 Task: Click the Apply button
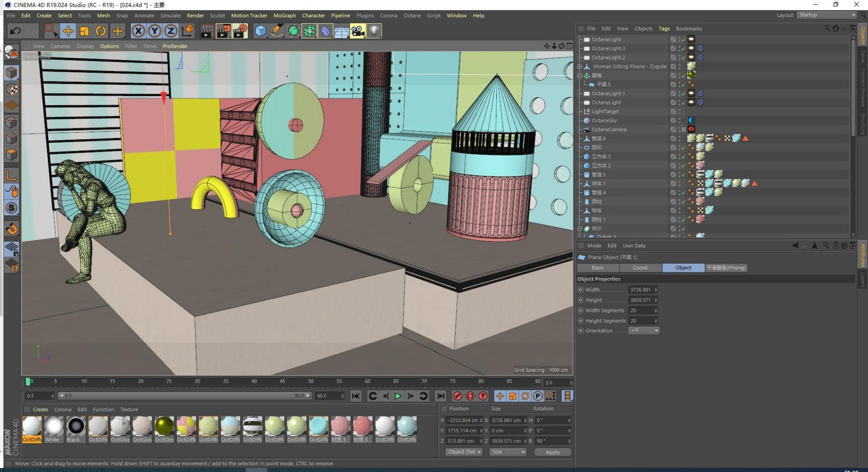click(552, 452)
